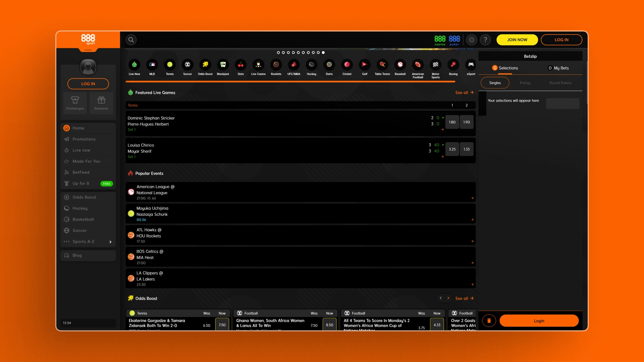The height and width of the screenshot is (362, 644).
Task: Click LOG IN in the top bar
Action: (x=561, y=40)
